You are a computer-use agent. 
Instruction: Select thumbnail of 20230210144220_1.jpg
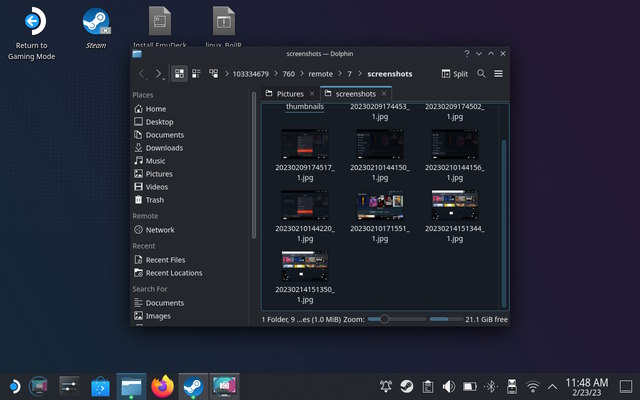tap(305, 205)
